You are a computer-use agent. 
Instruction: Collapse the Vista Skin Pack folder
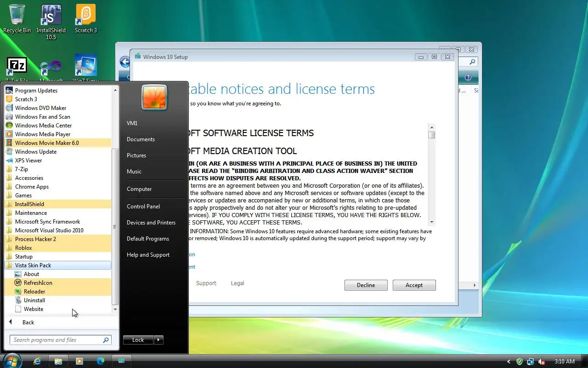pyautogui.click(x=58, y=265)
